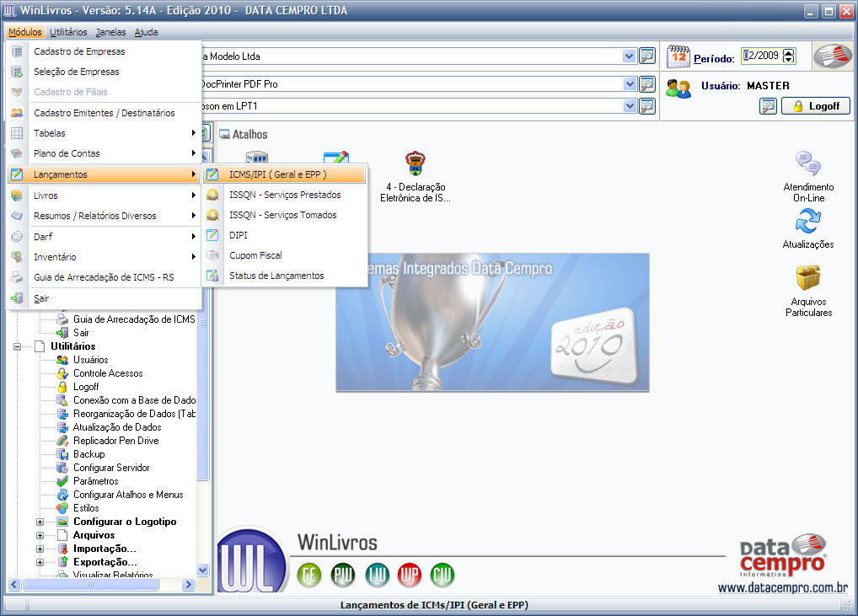The image size is (858, 616).
Task: Open the Livros submenu
Action: point(104,196)
